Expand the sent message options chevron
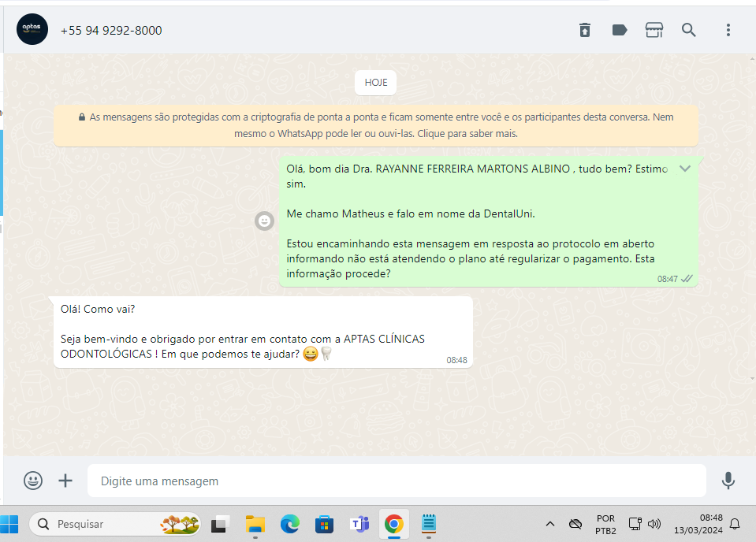Image resolution: width=756 pixels, height=542 pixels. (685, 169)
